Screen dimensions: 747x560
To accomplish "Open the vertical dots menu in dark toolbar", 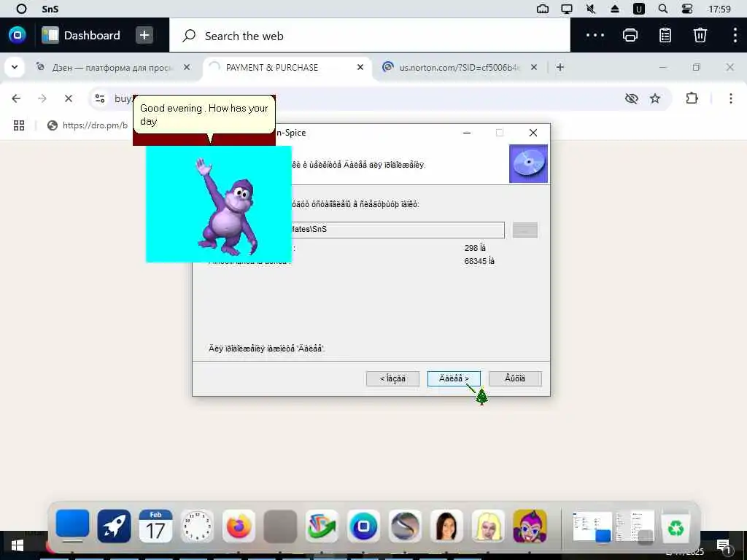I will pos(735,35).
